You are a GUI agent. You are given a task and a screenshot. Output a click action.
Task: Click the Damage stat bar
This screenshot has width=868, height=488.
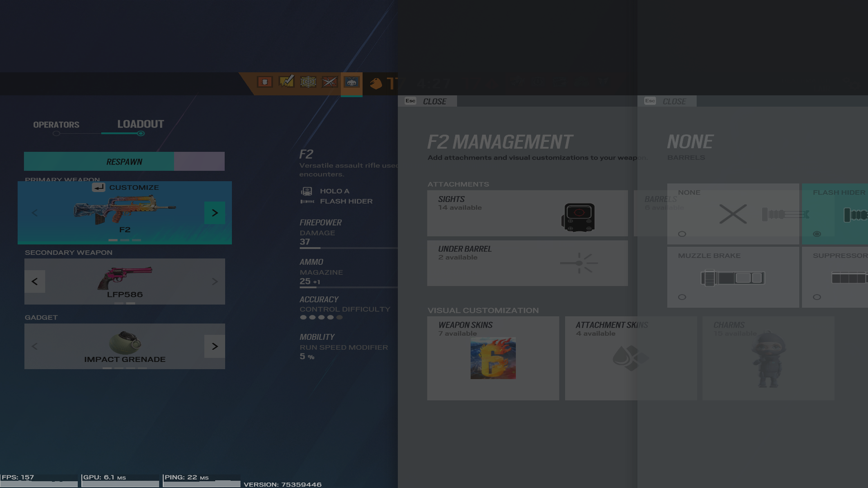[348, 248]
